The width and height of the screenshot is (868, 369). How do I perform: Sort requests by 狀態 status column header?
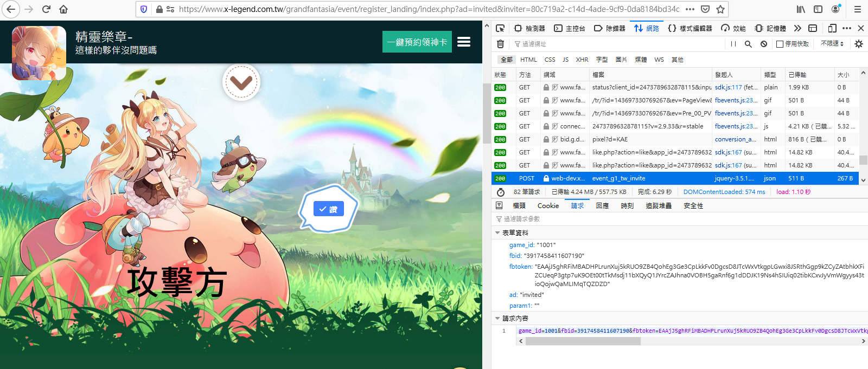[x=503, y=75]
